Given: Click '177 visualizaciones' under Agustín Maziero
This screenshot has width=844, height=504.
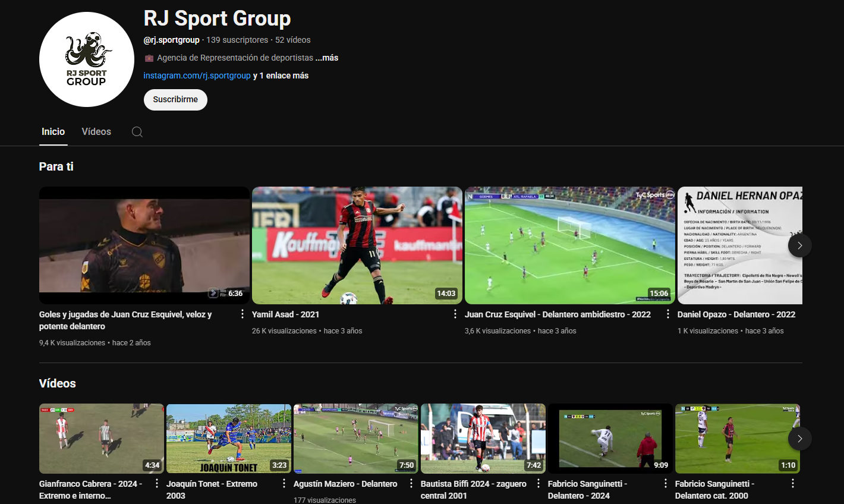Looking at the screenshot, I should click(x=325, y=500).
